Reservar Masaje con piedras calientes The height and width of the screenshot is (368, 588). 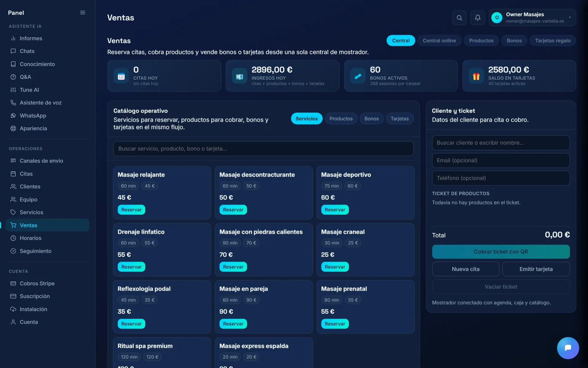coord(233,267)
